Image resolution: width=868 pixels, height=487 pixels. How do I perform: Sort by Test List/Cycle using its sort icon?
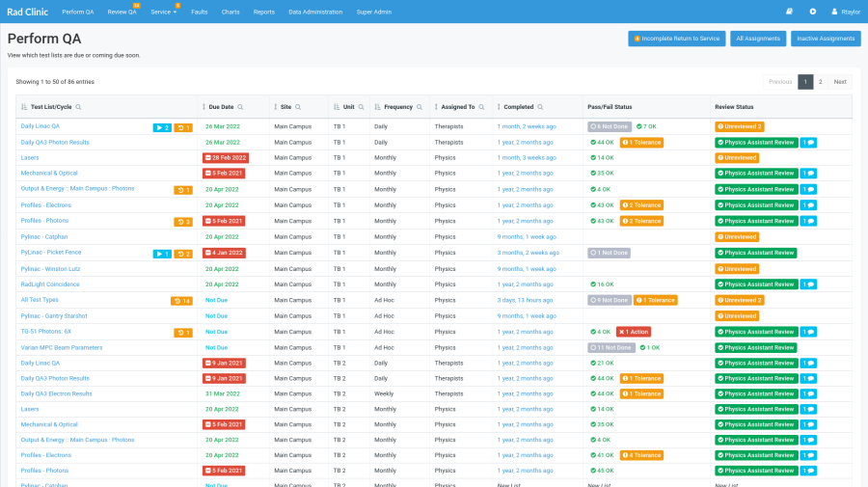pyautogui.click(x=24, y=107)
